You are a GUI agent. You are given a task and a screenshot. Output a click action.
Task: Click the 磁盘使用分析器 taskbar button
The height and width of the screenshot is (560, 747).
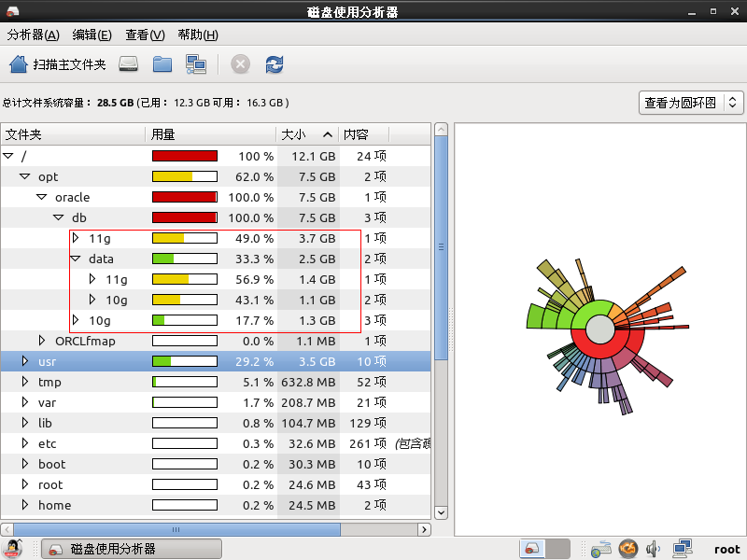click(x=132, y=549)
